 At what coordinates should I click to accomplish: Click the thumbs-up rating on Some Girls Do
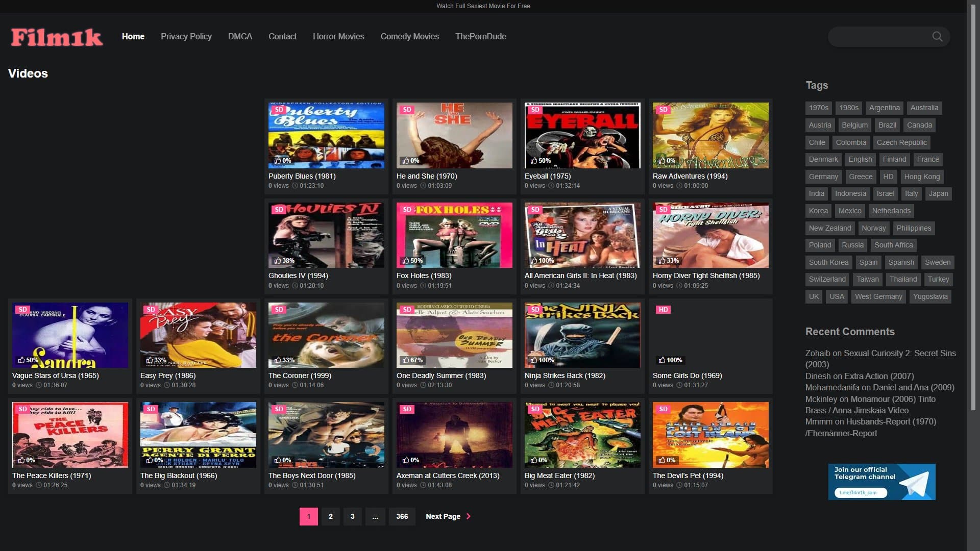tap(670, 360)
